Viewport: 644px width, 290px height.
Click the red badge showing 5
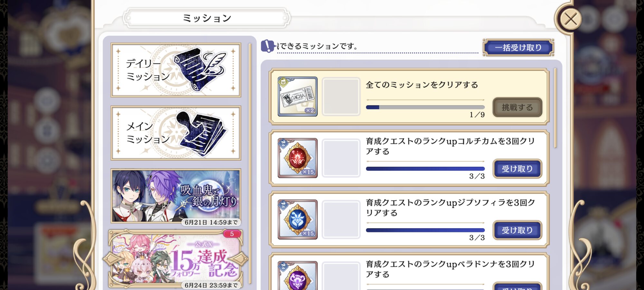[x=232, y=234]
